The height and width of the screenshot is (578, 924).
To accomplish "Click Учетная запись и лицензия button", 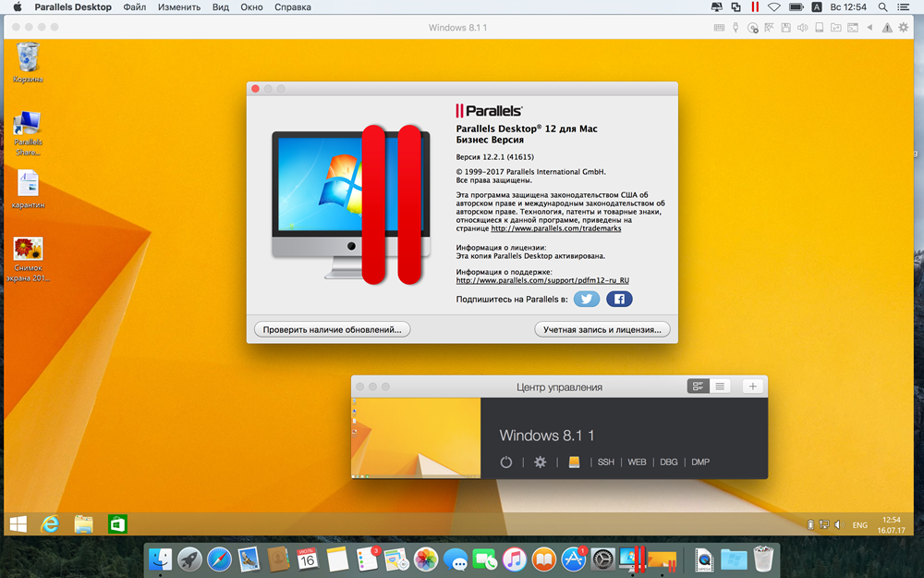I will pyautogui.click(x=602, y=329).
